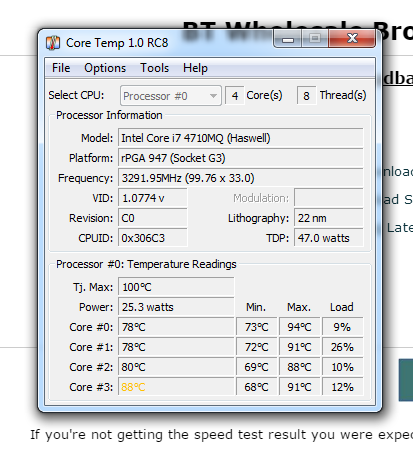Click the Revision value C0
Screen dimensions: 413x452
coord(153,218)
